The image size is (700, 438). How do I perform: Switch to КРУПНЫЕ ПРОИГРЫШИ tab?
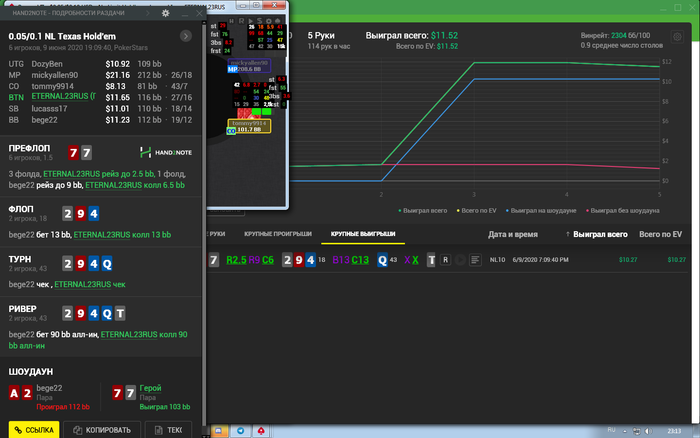coord(278,234)
